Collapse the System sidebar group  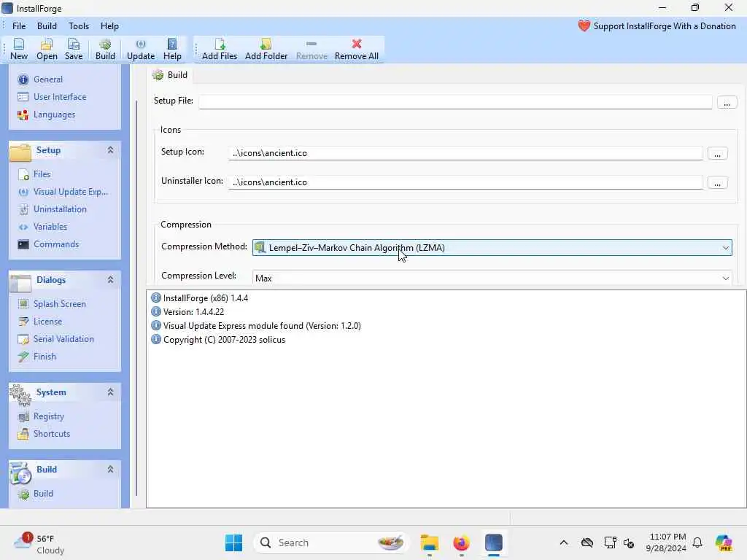[110, 392]
